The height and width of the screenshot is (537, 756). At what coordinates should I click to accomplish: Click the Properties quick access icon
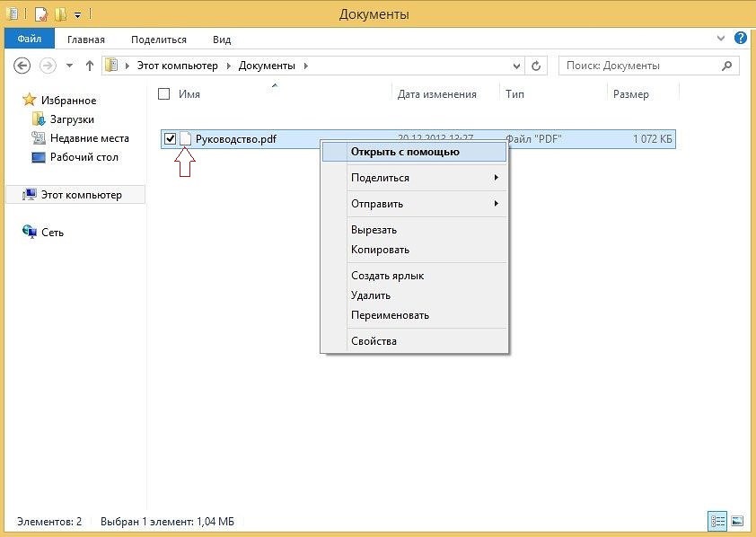coord(40,14)
